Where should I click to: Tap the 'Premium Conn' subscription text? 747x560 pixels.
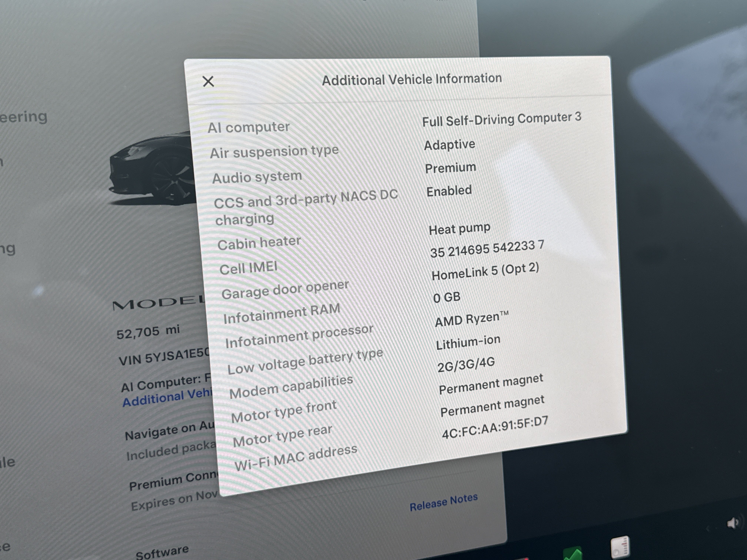(x=174, y=481)
